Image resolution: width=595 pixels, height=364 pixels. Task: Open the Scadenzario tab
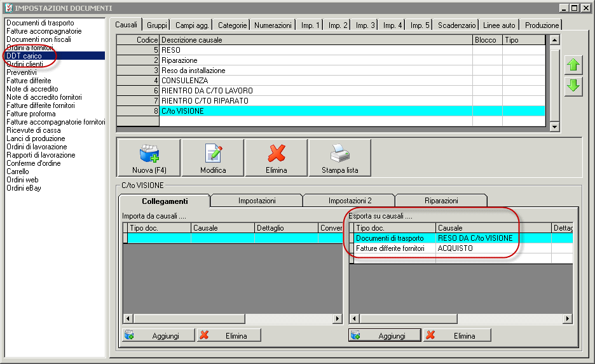pos(456,25)
